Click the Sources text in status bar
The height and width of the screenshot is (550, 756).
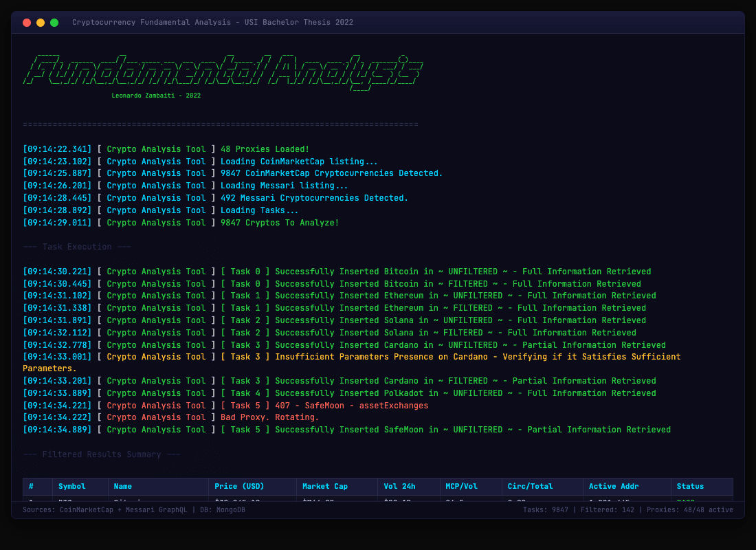(133, 510)
